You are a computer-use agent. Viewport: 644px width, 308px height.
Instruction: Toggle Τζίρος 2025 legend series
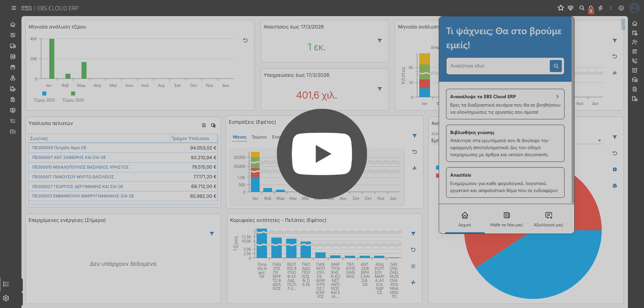(44, 97)
